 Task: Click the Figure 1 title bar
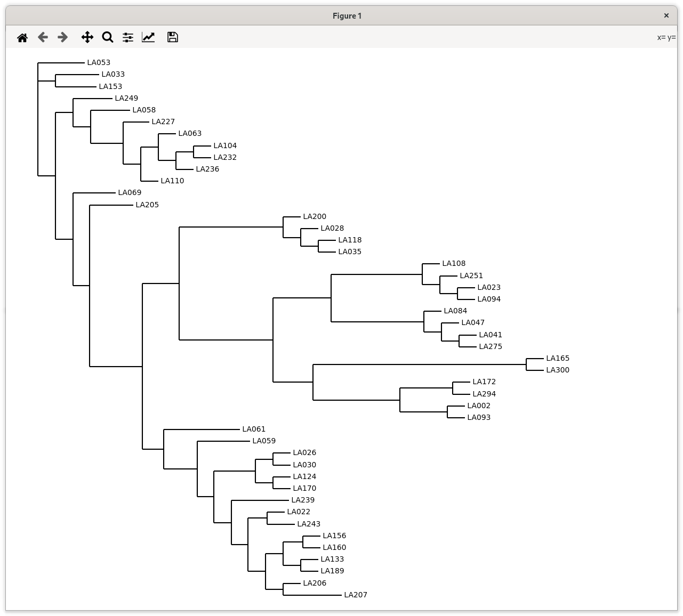point(347,16)
